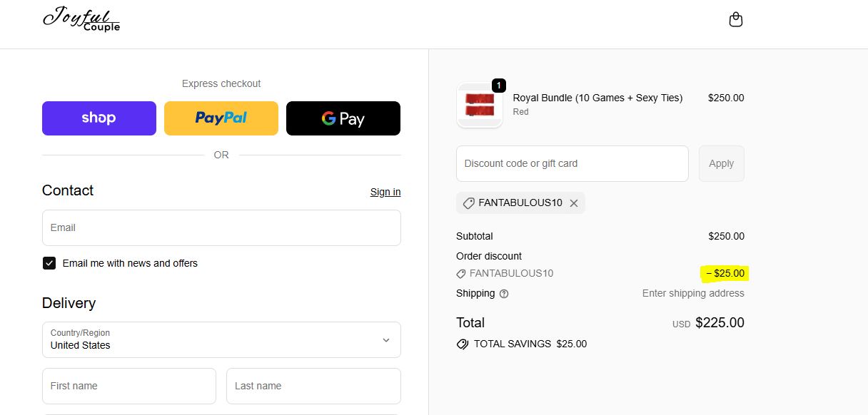The width and height of the screenshot is (868, 415).
Task: Click the tag icon beside TOTAL SAVINGS
Action: 463,344
